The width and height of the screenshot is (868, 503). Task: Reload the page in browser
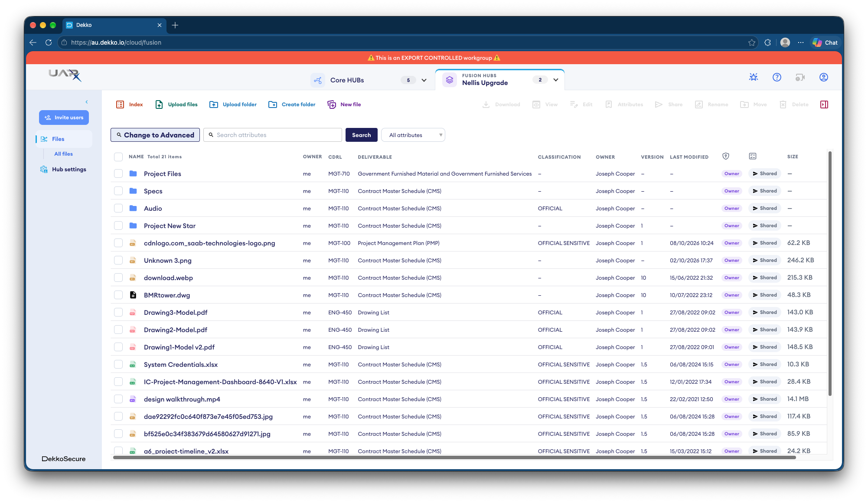pos(49,42)
